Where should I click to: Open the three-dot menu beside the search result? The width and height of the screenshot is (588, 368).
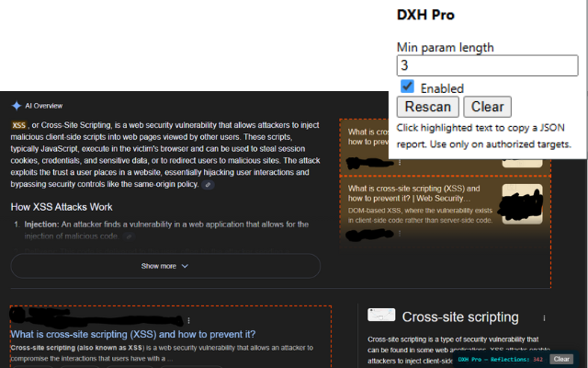click(x=187, y=319)
